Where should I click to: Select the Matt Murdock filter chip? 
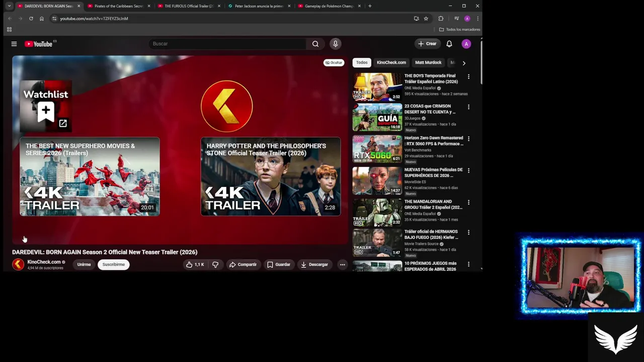(x=428, y=63)
